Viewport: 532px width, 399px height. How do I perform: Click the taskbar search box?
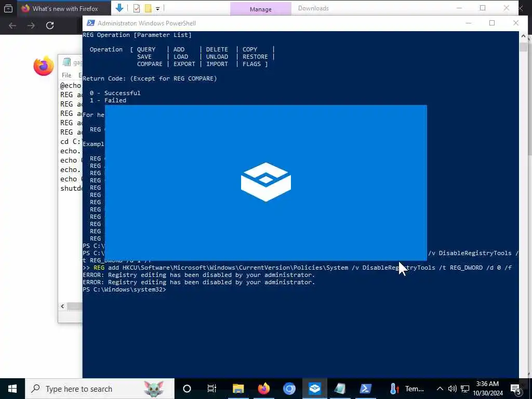pos(100,389)
